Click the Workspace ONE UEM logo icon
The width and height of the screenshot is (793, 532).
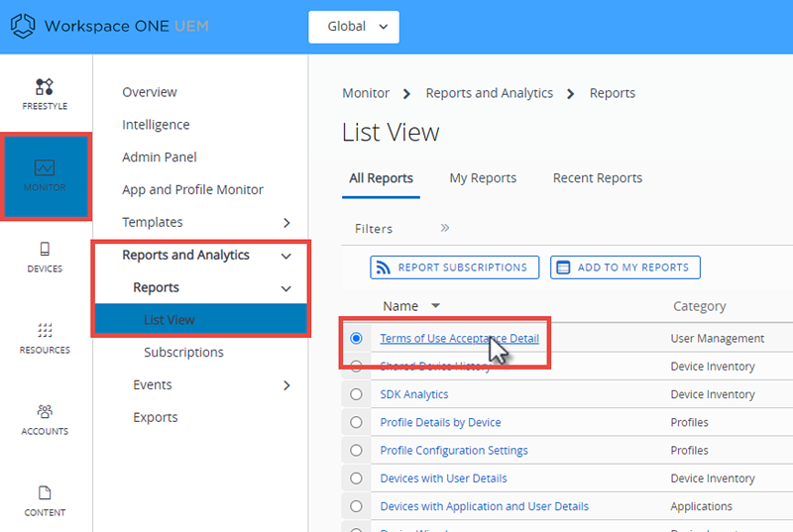click(x=23, y=26)
